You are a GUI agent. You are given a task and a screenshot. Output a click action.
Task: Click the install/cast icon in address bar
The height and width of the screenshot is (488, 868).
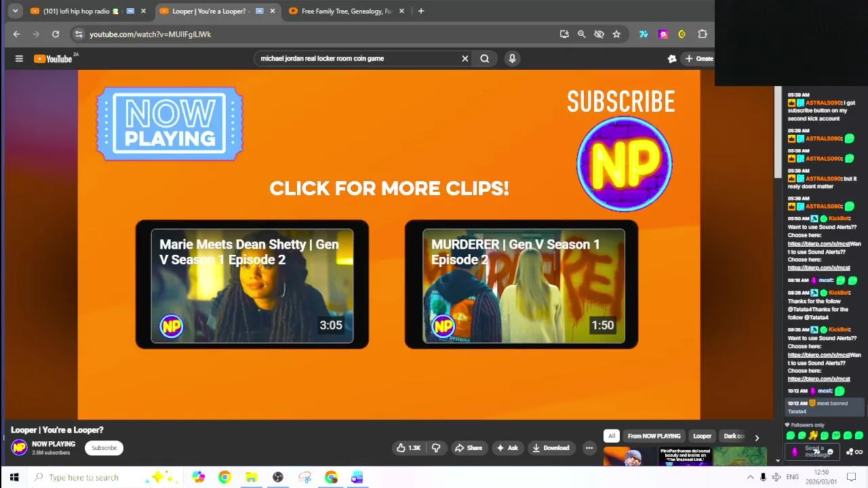564,34
